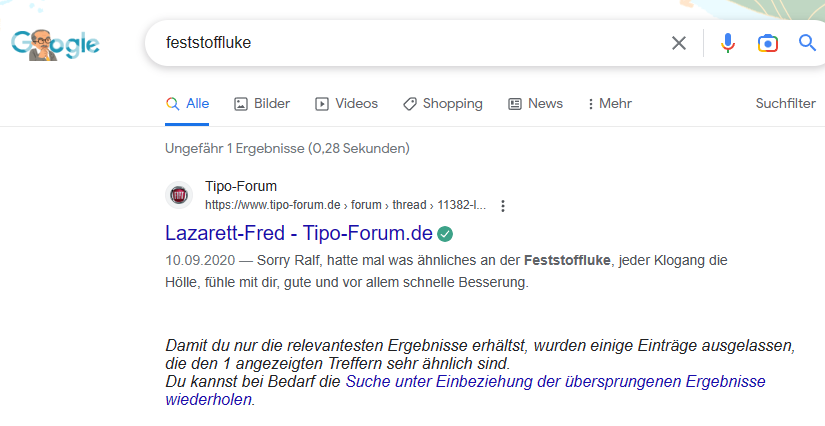825x426 pixels.
Task: Switch to the Bilder tab
Action: click(x=262, y=104)
